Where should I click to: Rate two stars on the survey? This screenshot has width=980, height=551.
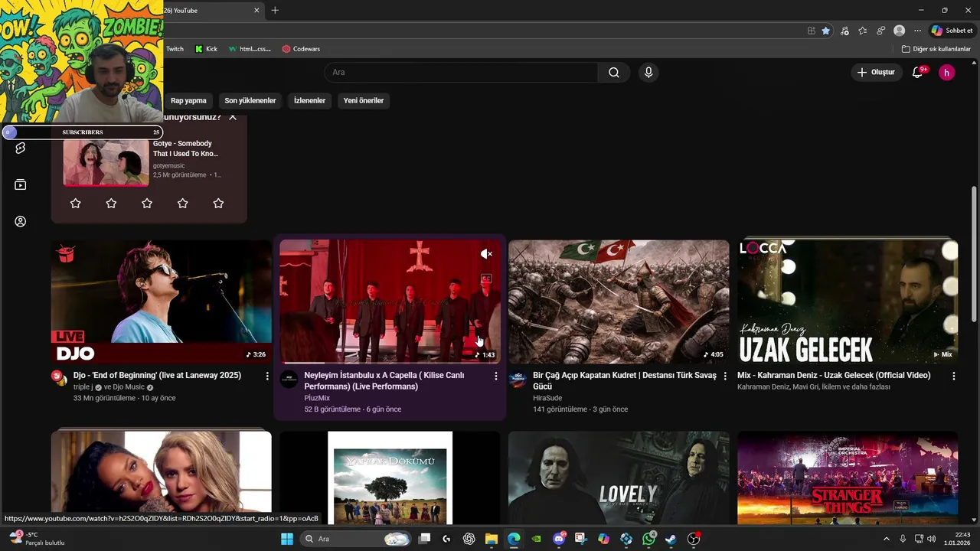(111, 203)
